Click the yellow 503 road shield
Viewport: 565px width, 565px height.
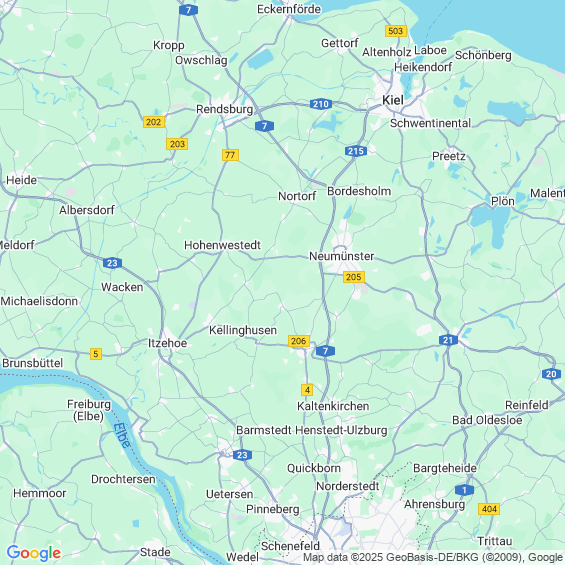pyautogui.click(x=396, y=31)
